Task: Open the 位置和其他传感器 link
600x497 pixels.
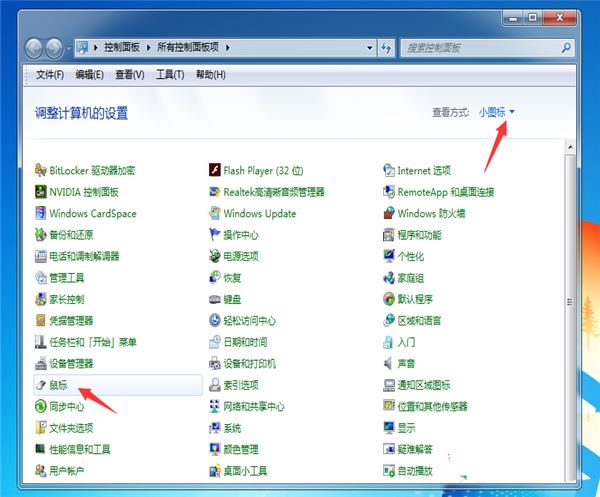Action: [432, 406]
